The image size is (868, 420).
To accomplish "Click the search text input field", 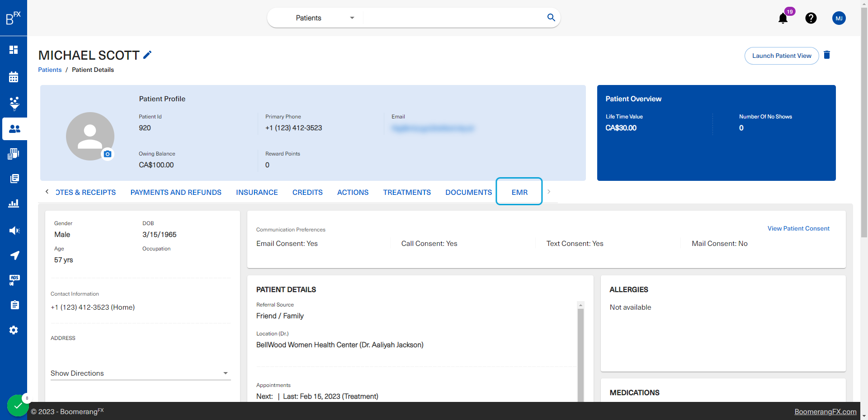I will coord(454,18).
